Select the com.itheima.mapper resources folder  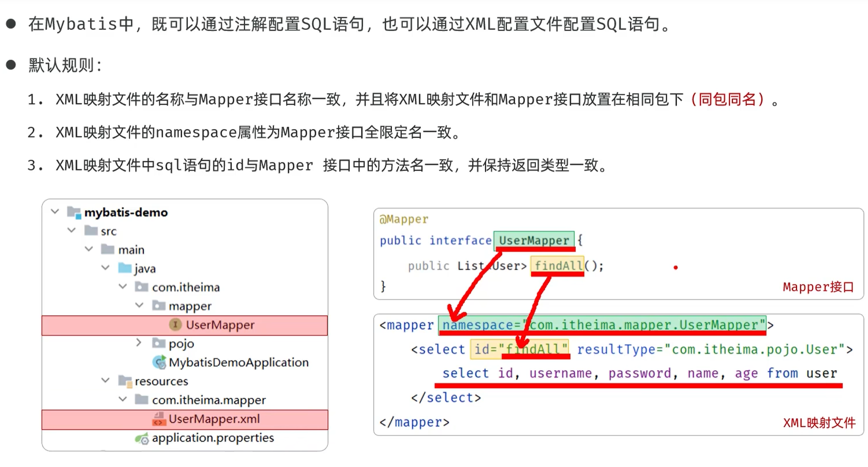coord(209,400)
